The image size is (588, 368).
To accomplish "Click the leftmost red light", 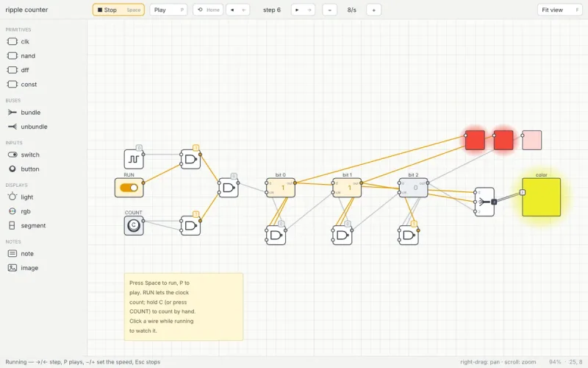I will click(x=475, y=140).
